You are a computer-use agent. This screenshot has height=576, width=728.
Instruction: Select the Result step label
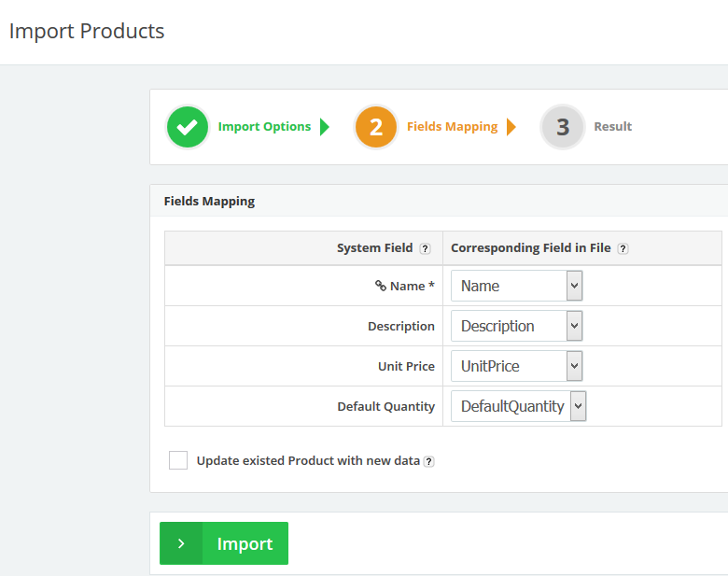612,127
